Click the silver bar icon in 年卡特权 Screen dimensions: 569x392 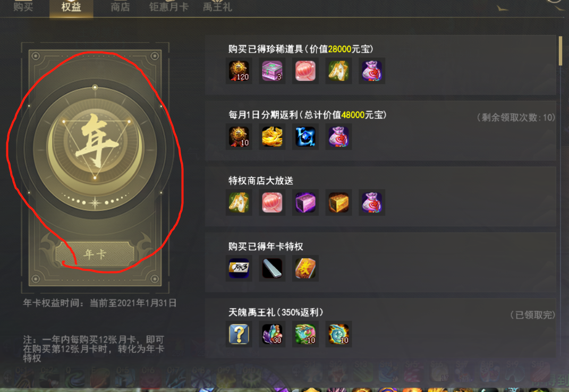click(x=272, y=269)
